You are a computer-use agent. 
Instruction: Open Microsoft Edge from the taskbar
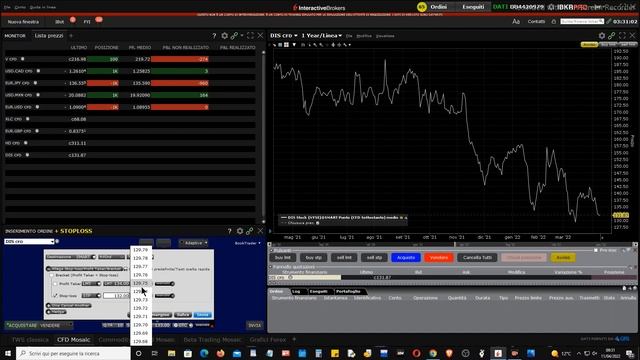coord(204,353)
